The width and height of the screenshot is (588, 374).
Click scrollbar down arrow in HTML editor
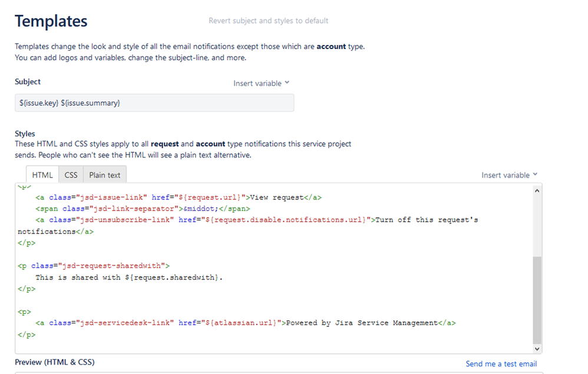tap(537, 349)
